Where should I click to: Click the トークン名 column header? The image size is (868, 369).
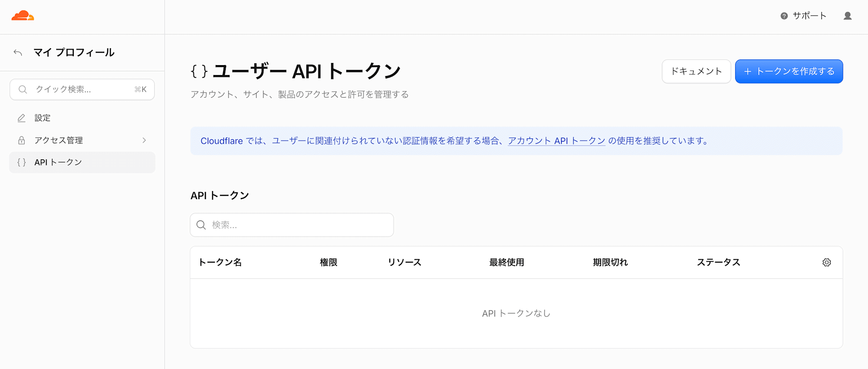click(220, 263)
